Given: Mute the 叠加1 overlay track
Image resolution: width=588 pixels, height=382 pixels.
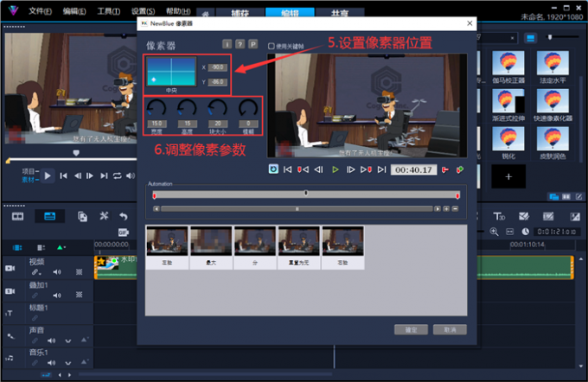Looking at the screenshot, I should coord(57,296).
